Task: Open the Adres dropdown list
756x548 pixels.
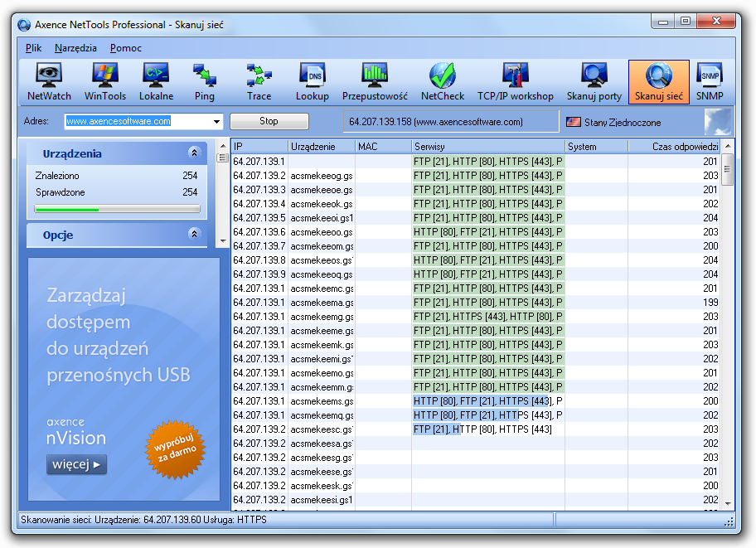Action: click(x=216, y=122)
